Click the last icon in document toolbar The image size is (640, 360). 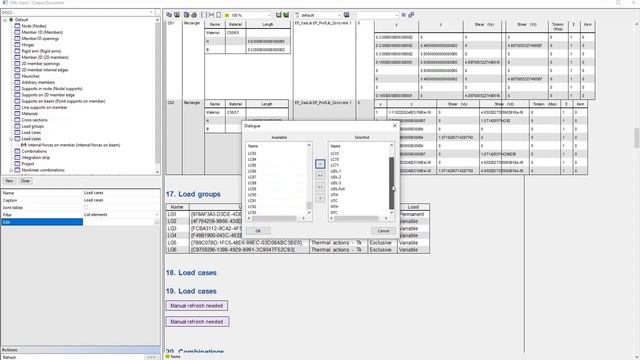click(411, 15)
